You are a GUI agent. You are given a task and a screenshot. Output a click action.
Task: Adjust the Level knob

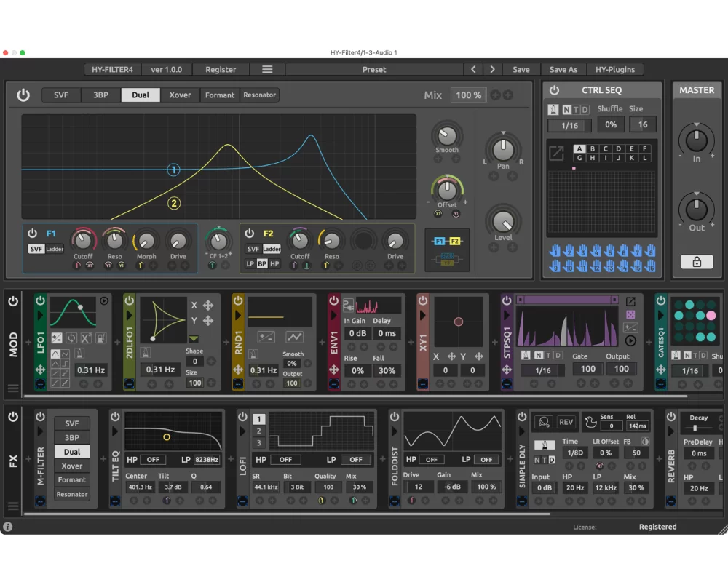tap(503, 221)
